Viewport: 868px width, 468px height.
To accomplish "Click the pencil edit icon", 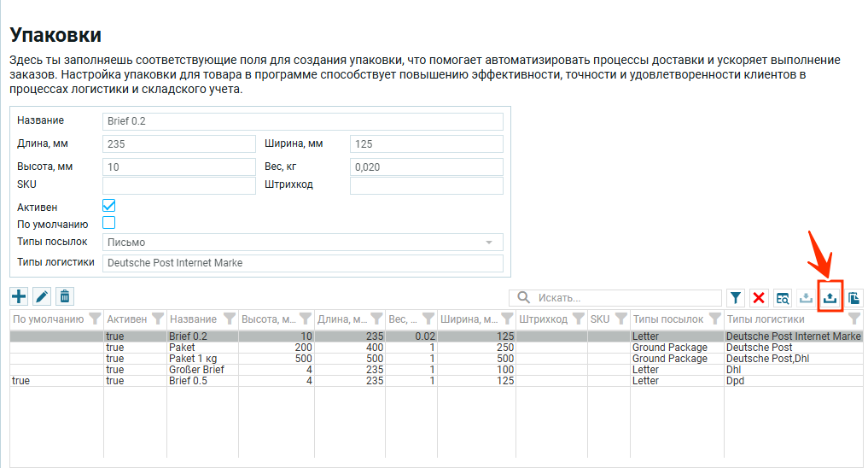I will [42, 296].
